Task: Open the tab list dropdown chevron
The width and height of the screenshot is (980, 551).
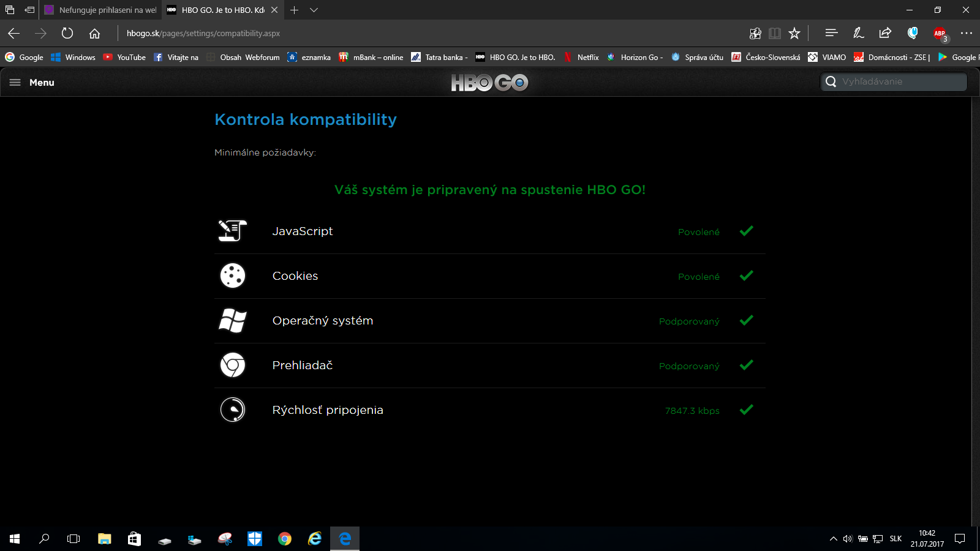Action: tap(314, 10)
